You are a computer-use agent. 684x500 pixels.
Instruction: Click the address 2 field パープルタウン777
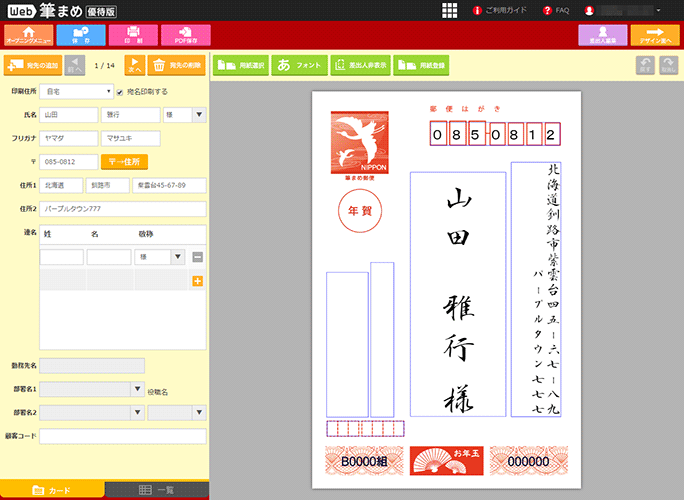tap(123, 209)
